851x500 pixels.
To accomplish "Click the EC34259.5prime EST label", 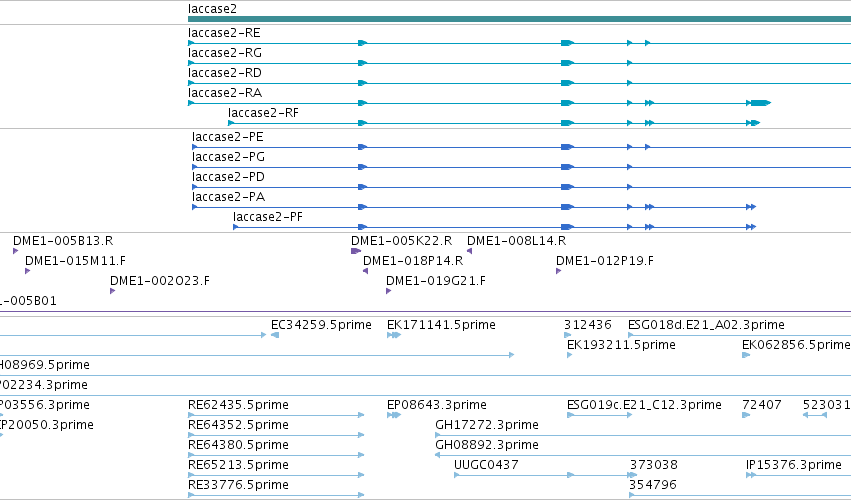I will click(x=321, y=325).
